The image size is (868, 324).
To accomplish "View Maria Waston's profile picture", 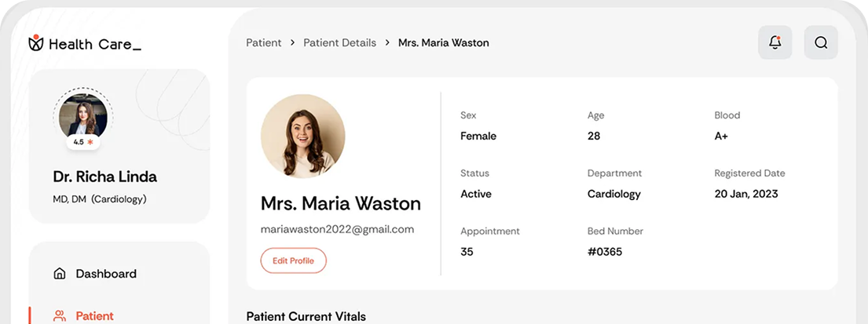I will (302, 137).
